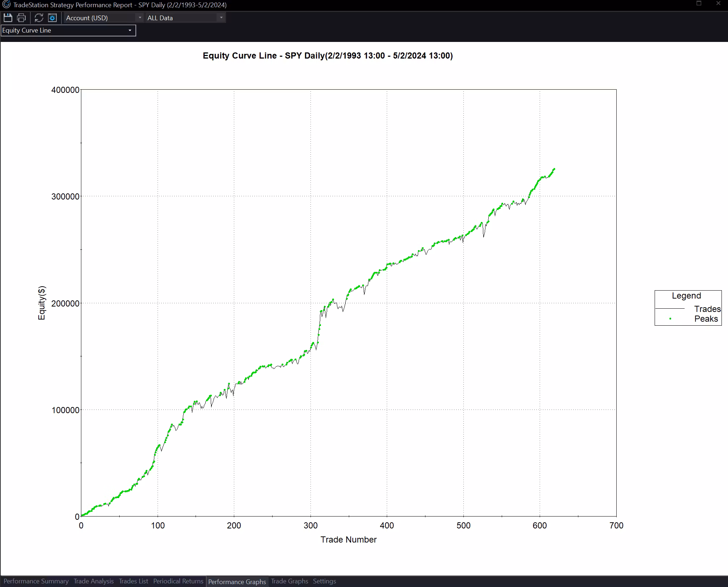
Task: Switch to the Settings tab
Action: [324, 581]
